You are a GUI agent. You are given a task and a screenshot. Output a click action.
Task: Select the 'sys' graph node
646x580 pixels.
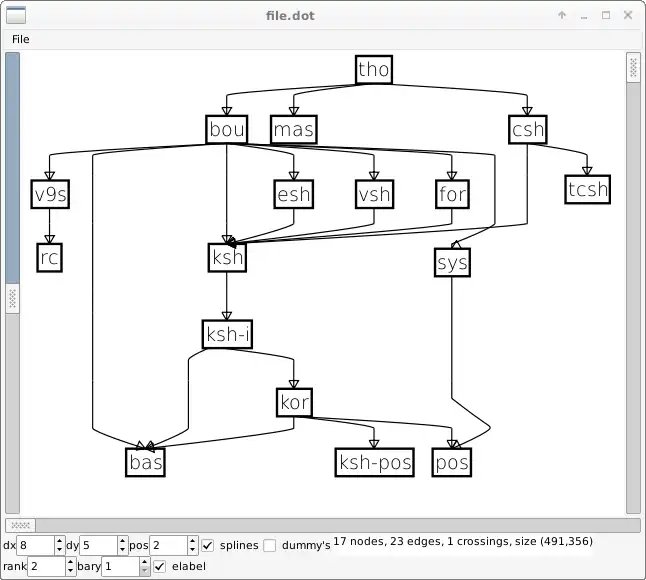452,262
